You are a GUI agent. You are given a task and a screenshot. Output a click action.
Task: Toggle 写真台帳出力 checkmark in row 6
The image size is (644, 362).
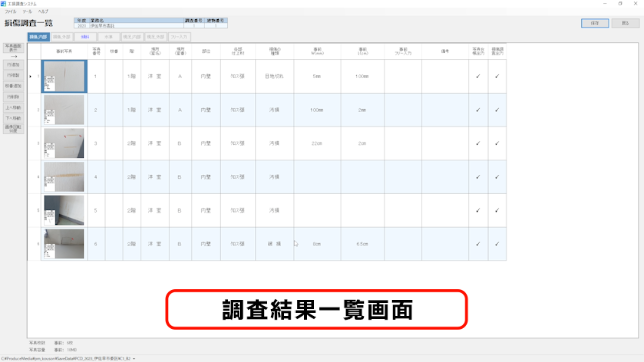478,244
